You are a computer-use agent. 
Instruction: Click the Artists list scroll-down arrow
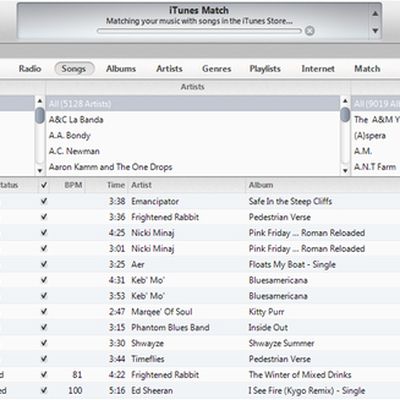point(345,171)
